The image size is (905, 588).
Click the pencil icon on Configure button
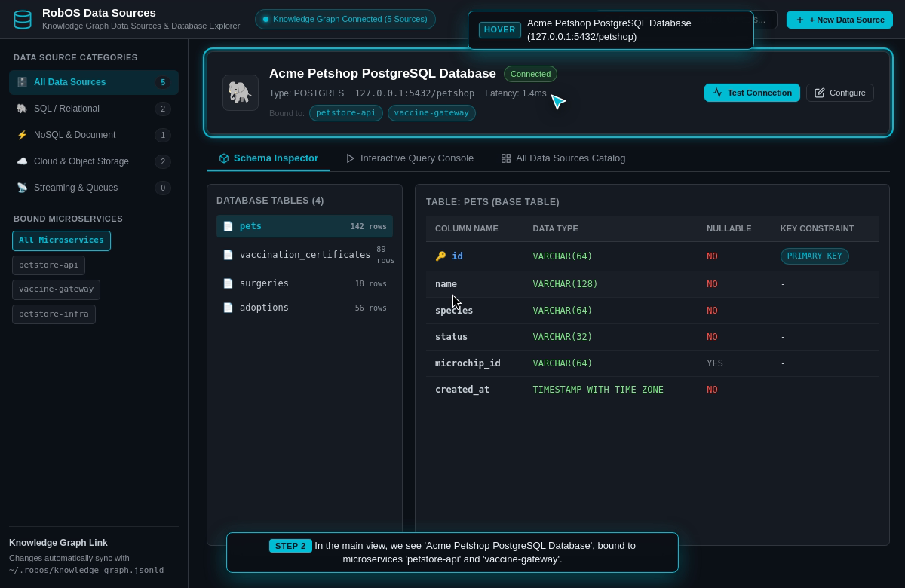point(820,93)
